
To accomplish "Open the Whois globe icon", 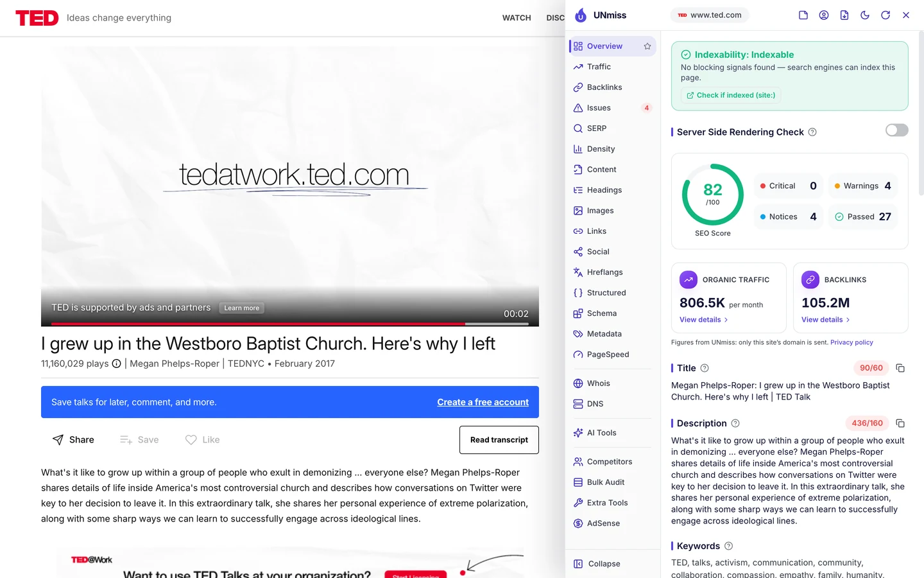I will click(x=578, y=383).
